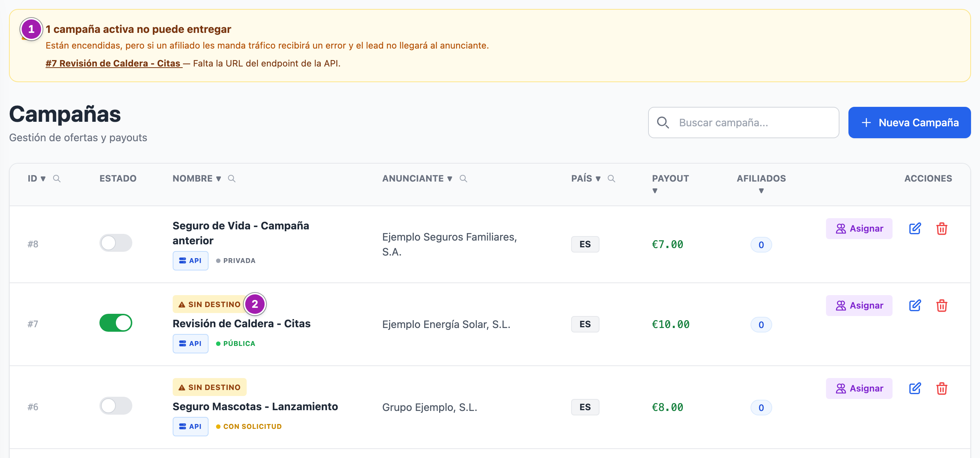Click affiliates count 0 for campaign #8
Image resolution: width=980 pixels, height=458 pixels.
[x=761, y=245]
